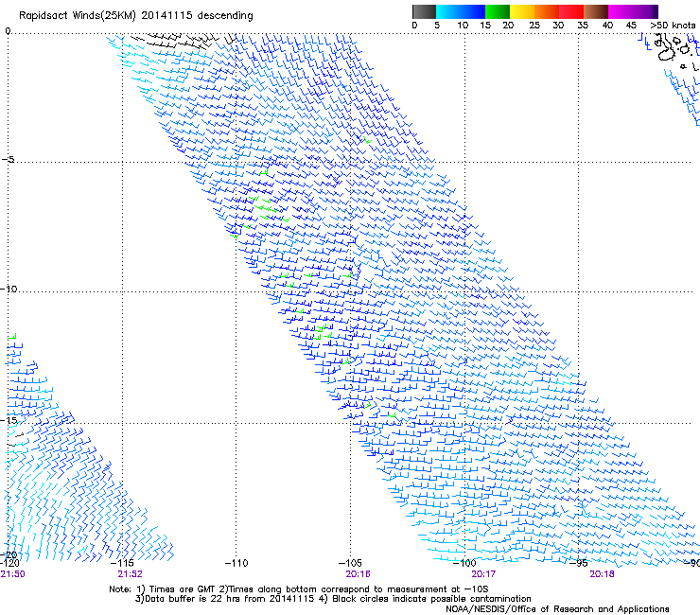
Task: Select the green 15–20 knots legend swatch
Action: (x=498, y=11)
